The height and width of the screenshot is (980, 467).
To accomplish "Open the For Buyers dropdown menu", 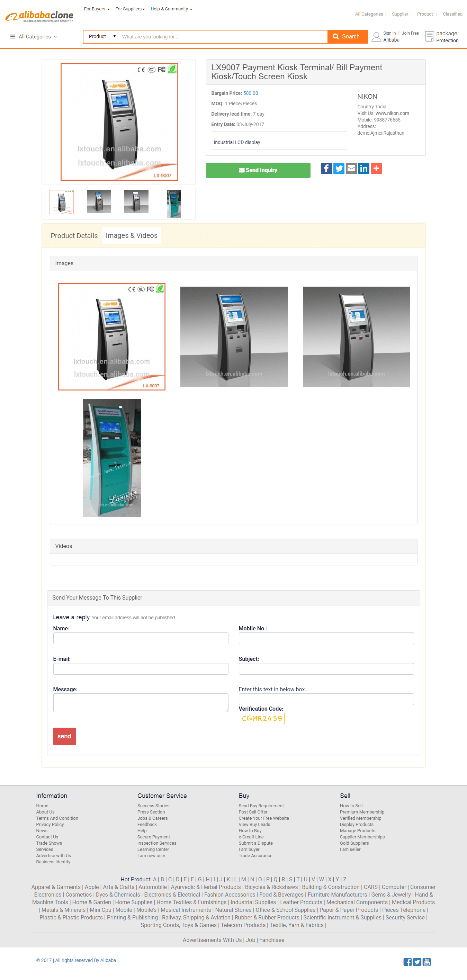I will pyautogui.click(x=97, y=9).
